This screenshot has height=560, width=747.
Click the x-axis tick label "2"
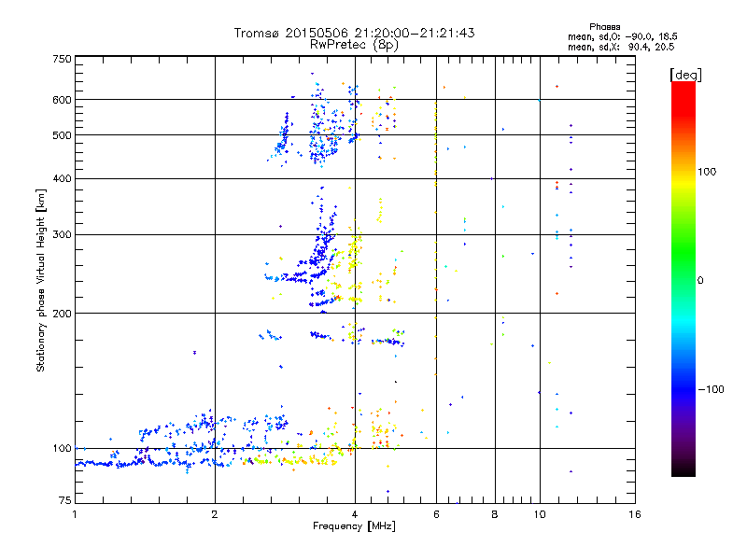tap(215, 514)
